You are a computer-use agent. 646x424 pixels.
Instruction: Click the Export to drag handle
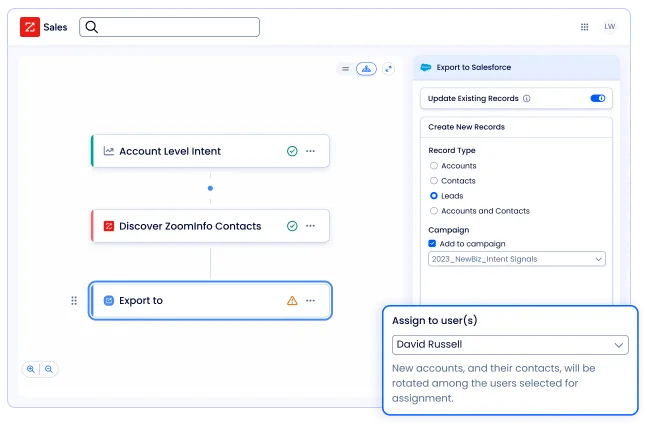coord(74,301)
